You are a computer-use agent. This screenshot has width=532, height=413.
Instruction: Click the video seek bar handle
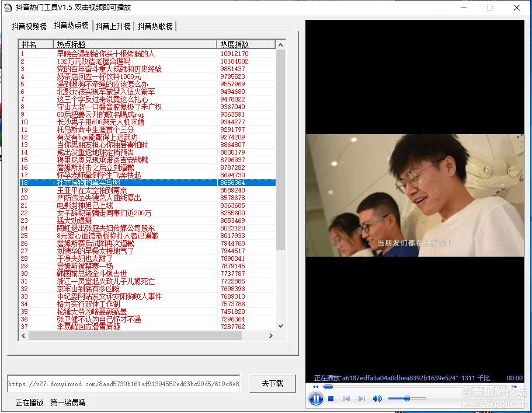tap(328, 387)
